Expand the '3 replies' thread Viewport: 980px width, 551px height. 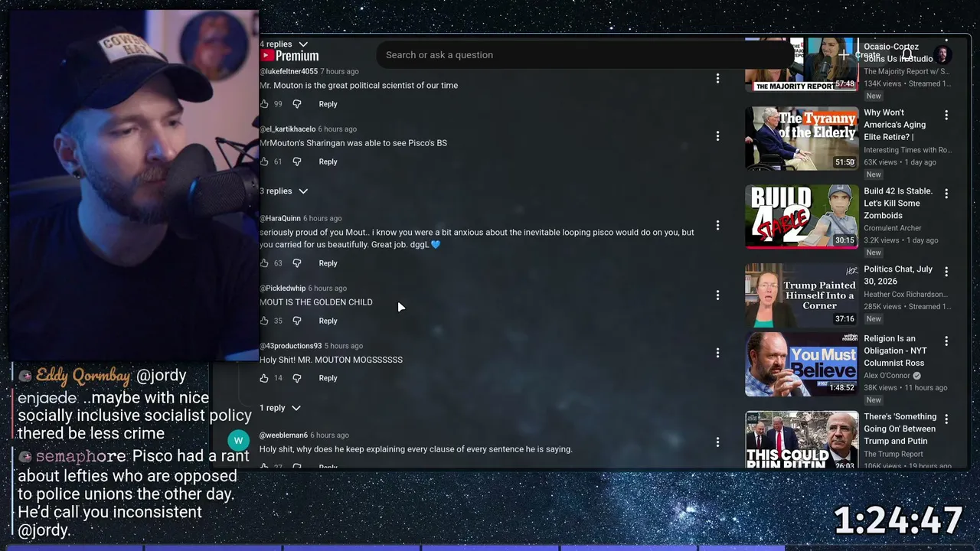point(283,191)
